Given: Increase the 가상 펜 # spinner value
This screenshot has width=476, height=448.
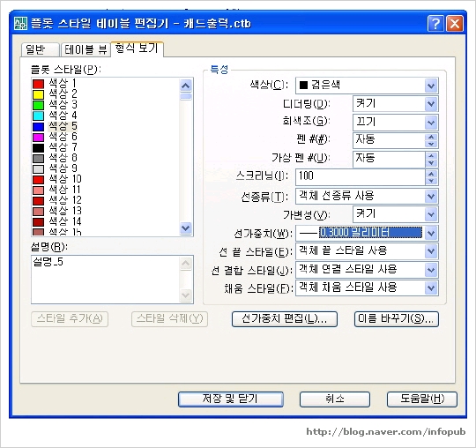Looking at the screenshot, I should 431,155.
